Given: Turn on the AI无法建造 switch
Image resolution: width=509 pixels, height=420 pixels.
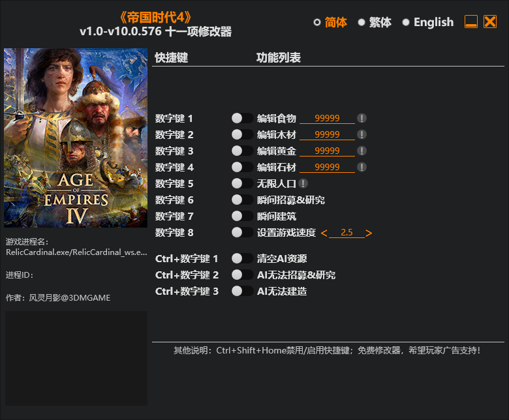Looking at the screenshot, I should 242,292.
